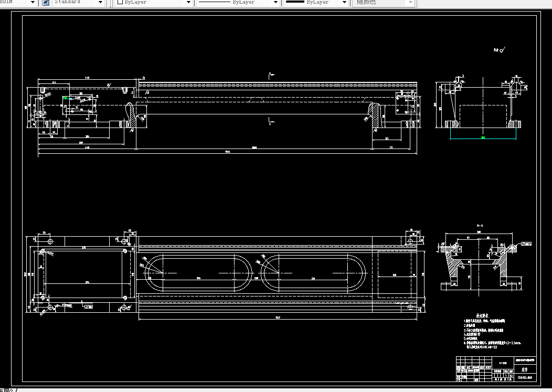Select the right slotted oval in plan view
The image size is (552, 392).
[313, 273]
